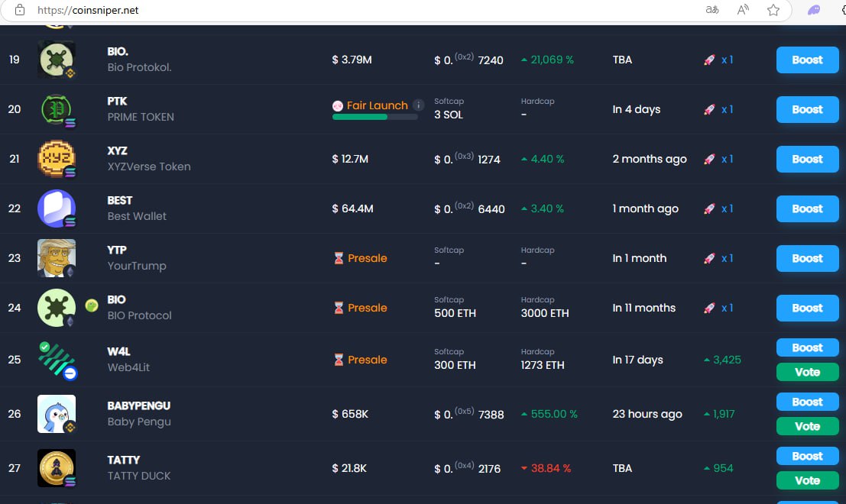Vote for Baby Pengu
Viewport: 846px width, 504px height.
(x=807, y=426)
